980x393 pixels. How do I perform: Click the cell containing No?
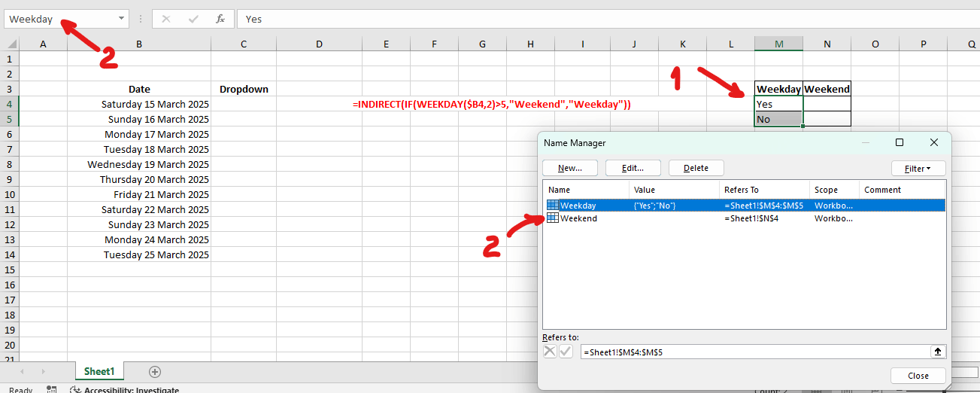[778, 119]
